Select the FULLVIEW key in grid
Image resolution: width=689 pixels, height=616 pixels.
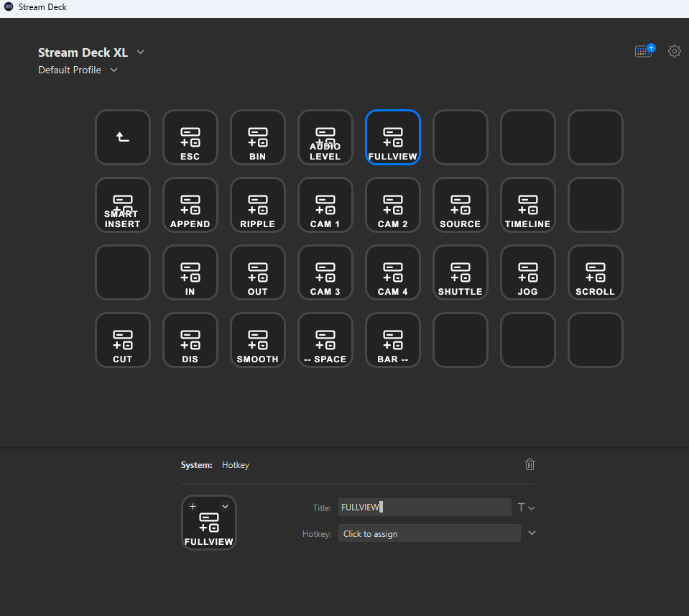tap(393, 137)
